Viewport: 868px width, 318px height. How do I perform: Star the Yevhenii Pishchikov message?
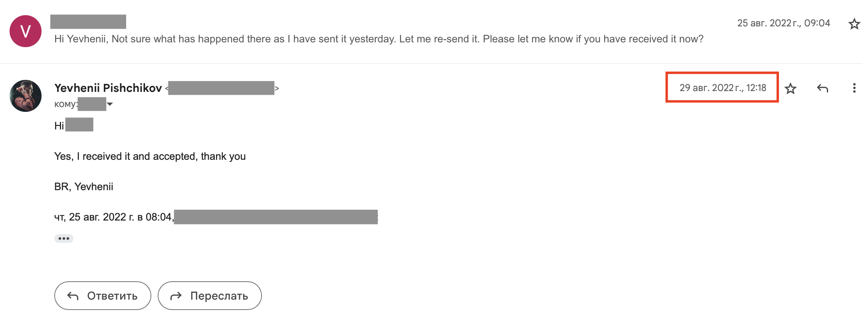tap(791, 88)
